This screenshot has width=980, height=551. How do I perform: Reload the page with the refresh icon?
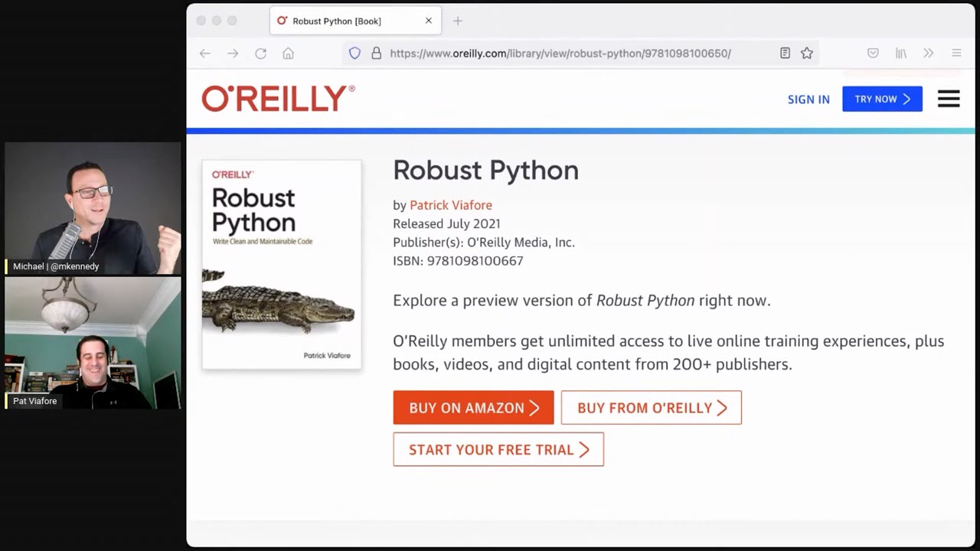pos(260,54)
